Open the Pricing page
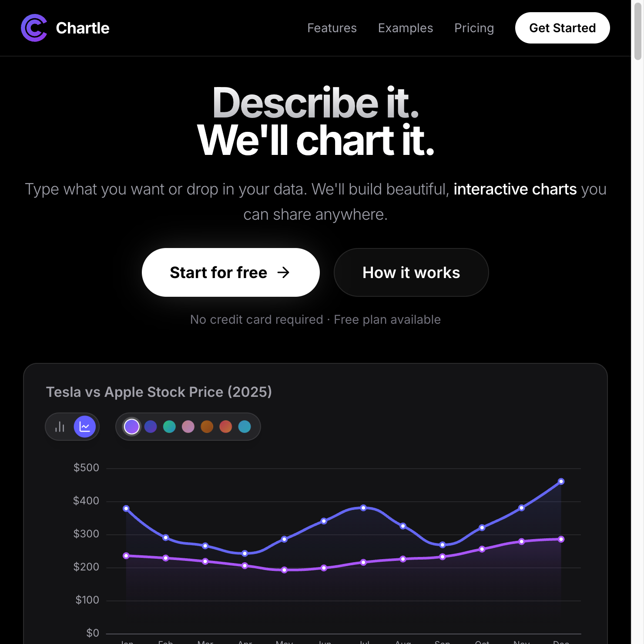 point(474,28)
